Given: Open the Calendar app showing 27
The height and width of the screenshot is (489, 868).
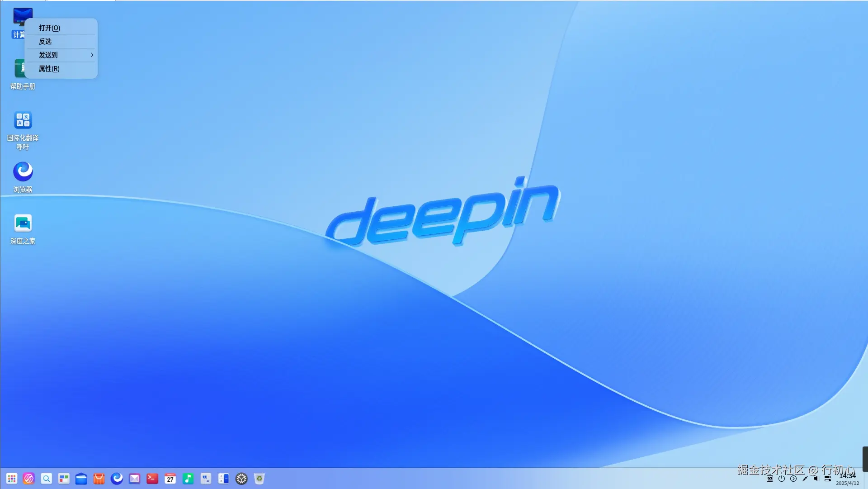Looking at the screenshot, I should coord(170,479).
